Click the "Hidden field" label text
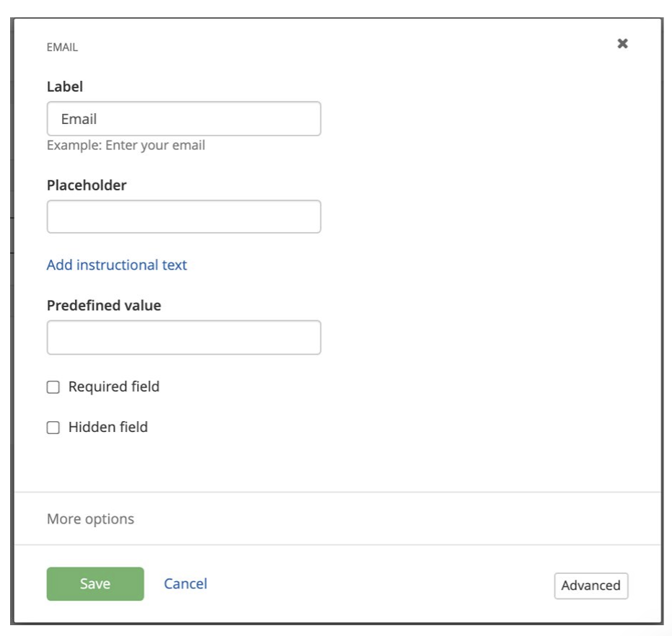 (108, 427)
